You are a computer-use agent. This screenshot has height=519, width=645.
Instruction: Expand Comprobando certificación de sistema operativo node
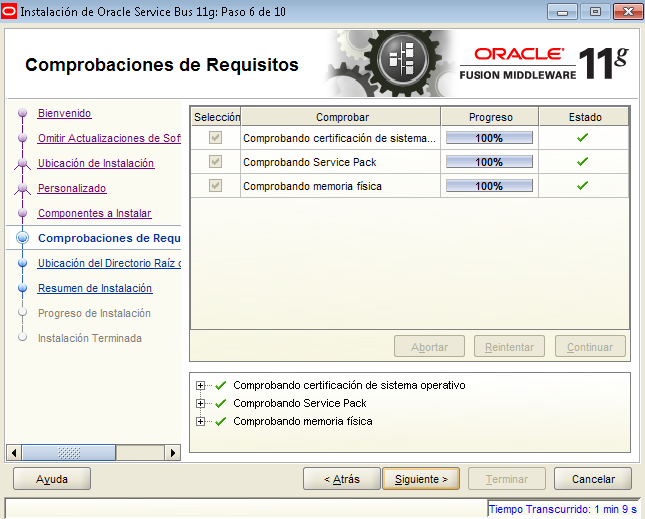pyautogui.click(x=200, y=385)
